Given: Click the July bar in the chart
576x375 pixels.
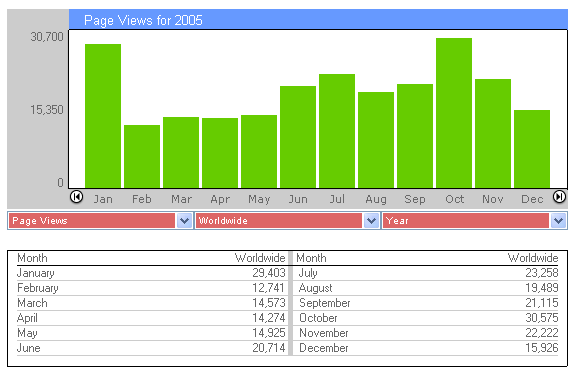Looking at the screenshot, I should tap(337, 131).
